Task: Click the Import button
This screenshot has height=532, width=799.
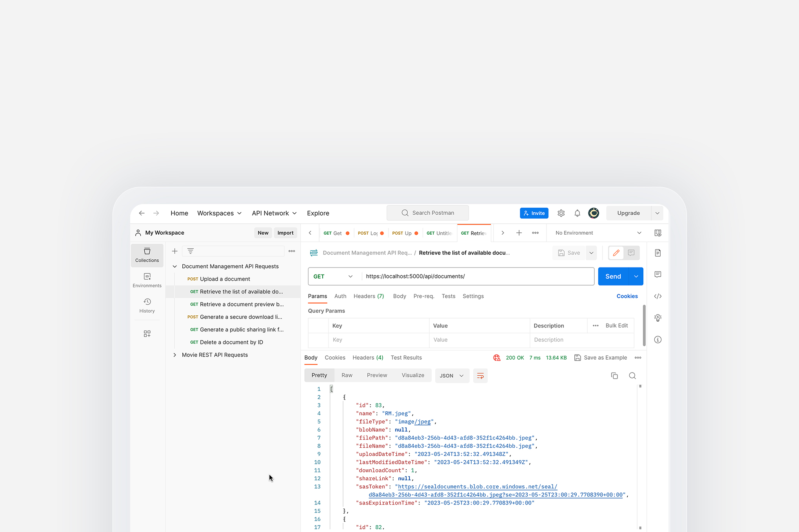Action: [285, 233]
